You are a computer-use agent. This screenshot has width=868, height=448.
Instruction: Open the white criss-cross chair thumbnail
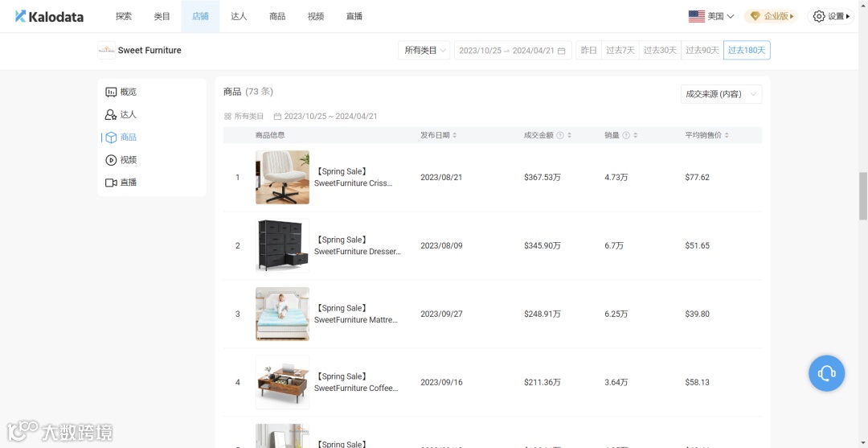pos(282,177)
